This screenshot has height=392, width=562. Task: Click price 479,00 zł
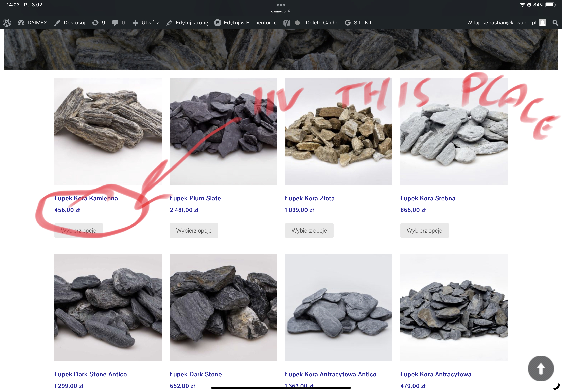413,386
